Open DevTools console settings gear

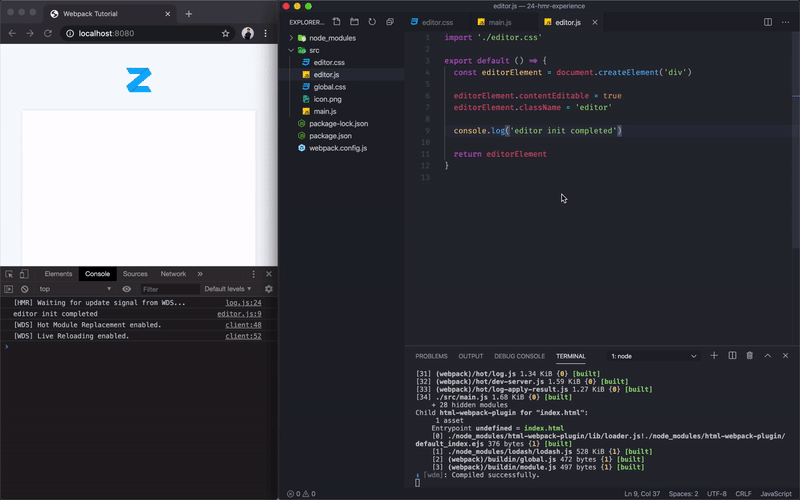[x=268, y=289]
